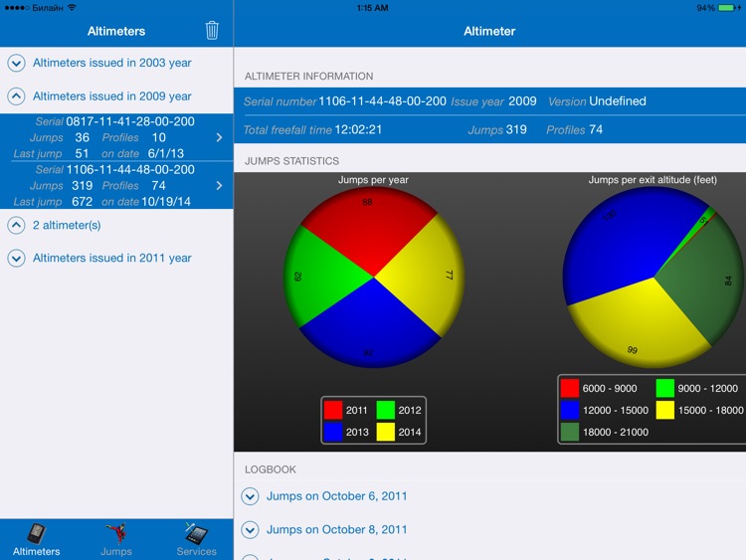Tap blue slice labeled 92 in Jumps per year
Viewport: 746px width, 560px height.
(x=371, y=328)
